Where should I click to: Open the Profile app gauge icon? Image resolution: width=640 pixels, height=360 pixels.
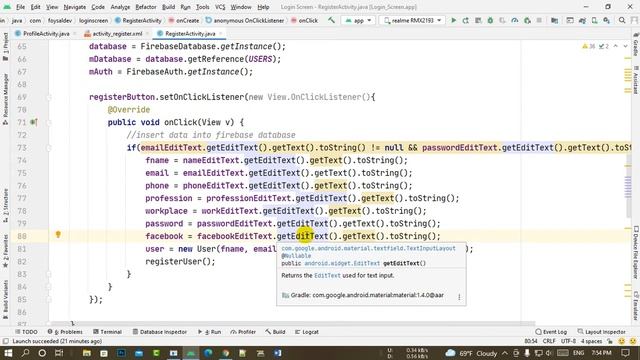coord(515,20)
